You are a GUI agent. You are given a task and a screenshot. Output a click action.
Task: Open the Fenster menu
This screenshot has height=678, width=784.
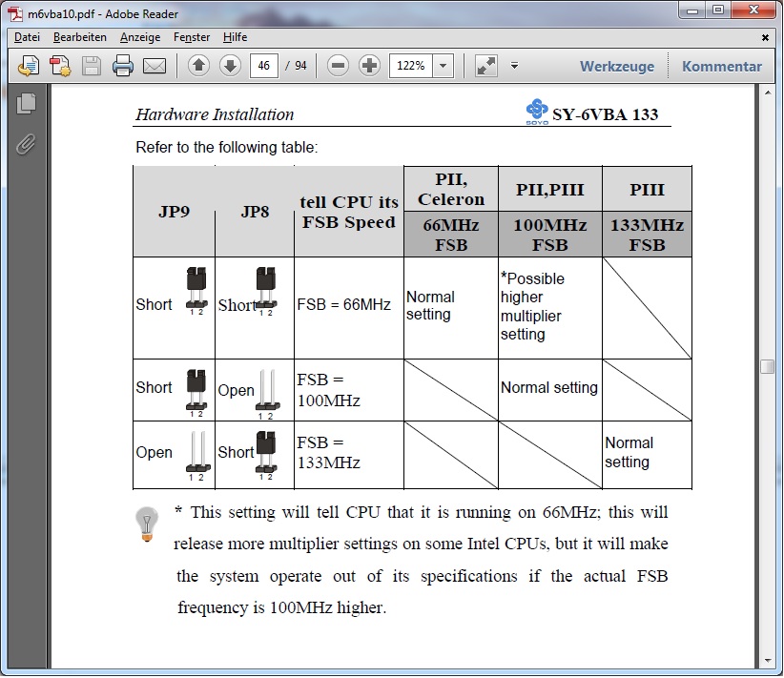coord(191,37)
